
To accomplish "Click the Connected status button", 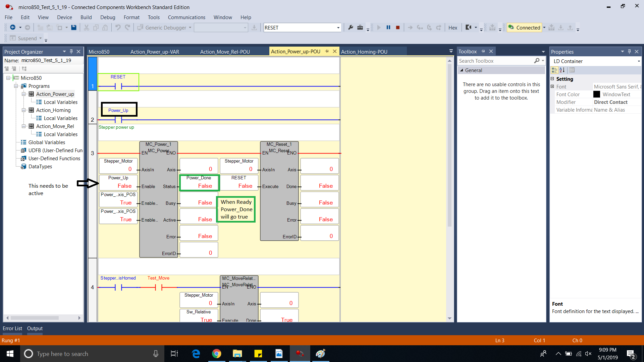I will tap(524, 27).
